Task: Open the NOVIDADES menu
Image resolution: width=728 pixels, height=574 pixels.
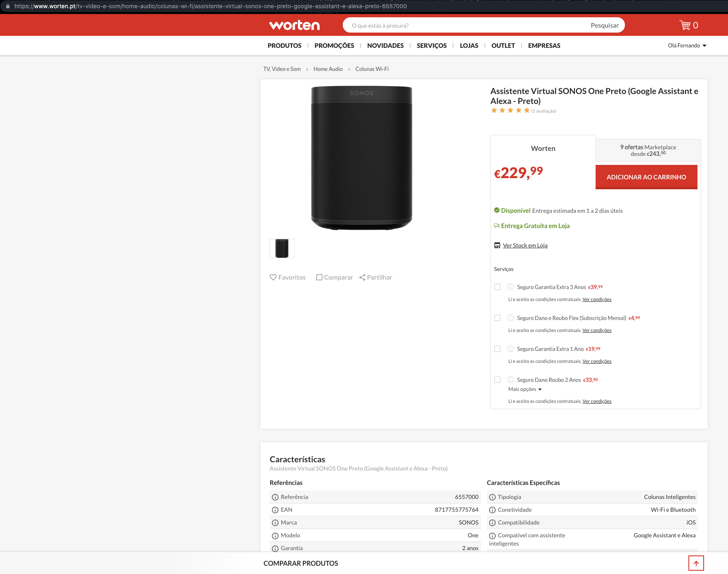Action: (385, 45)
